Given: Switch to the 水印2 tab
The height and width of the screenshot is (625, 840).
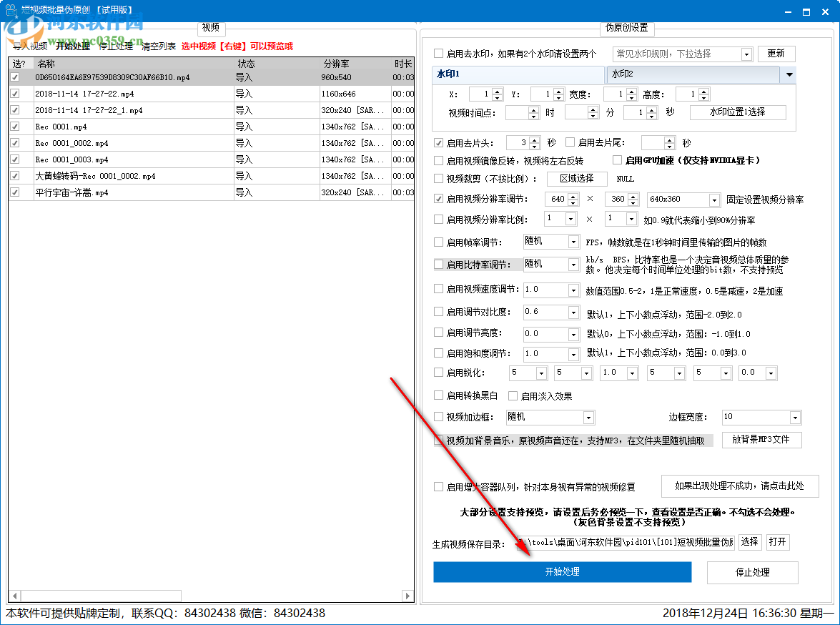Looking at the screenshot, I should click(693, 74).
